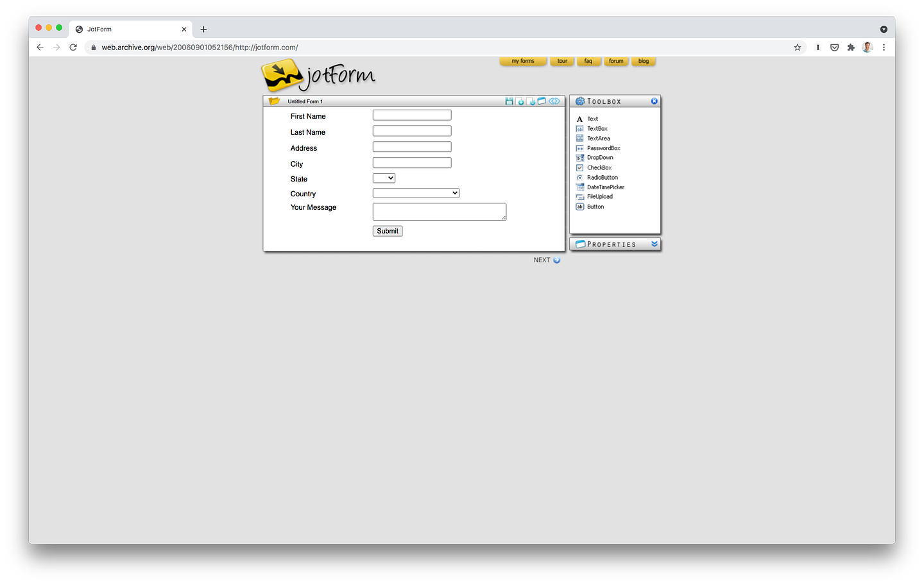Select the Address label
The width and height of the screenshot is (924, 585).
tap(304, 148)
